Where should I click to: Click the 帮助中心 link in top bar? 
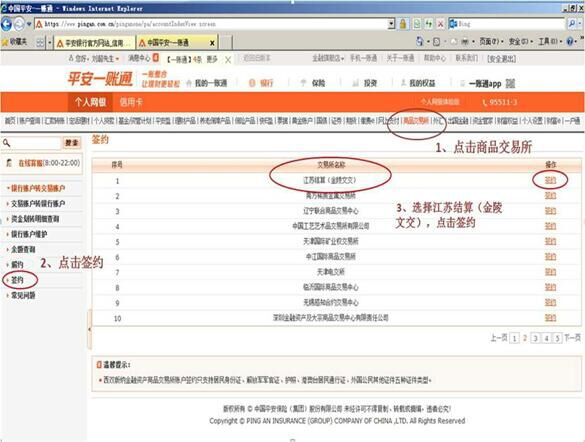click(434, 58)
